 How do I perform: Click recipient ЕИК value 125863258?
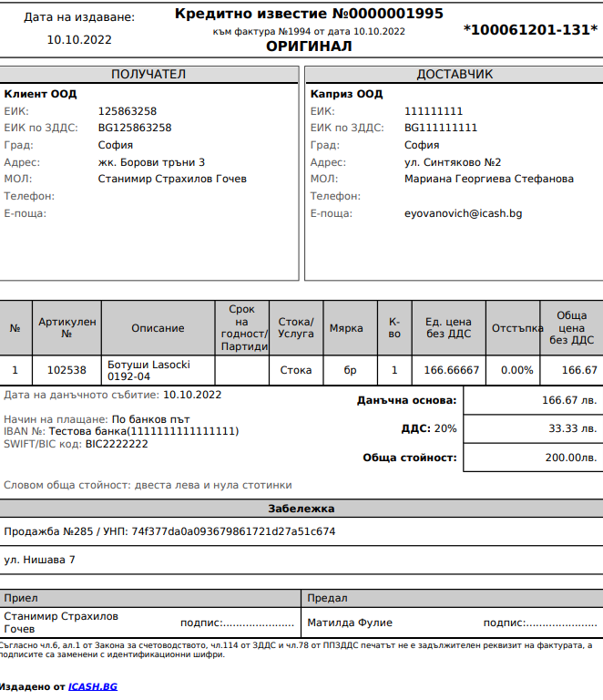[x=128, y=111]
